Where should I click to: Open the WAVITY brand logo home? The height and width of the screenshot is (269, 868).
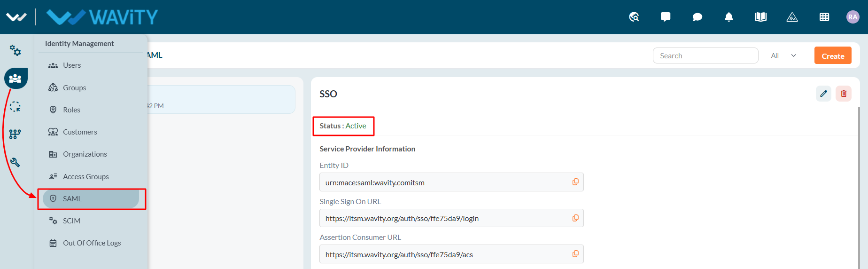pos(102,17)
